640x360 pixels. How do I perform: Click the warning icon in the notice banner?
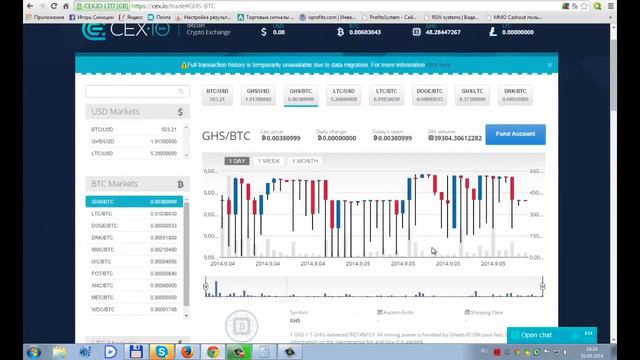(184, 65)
